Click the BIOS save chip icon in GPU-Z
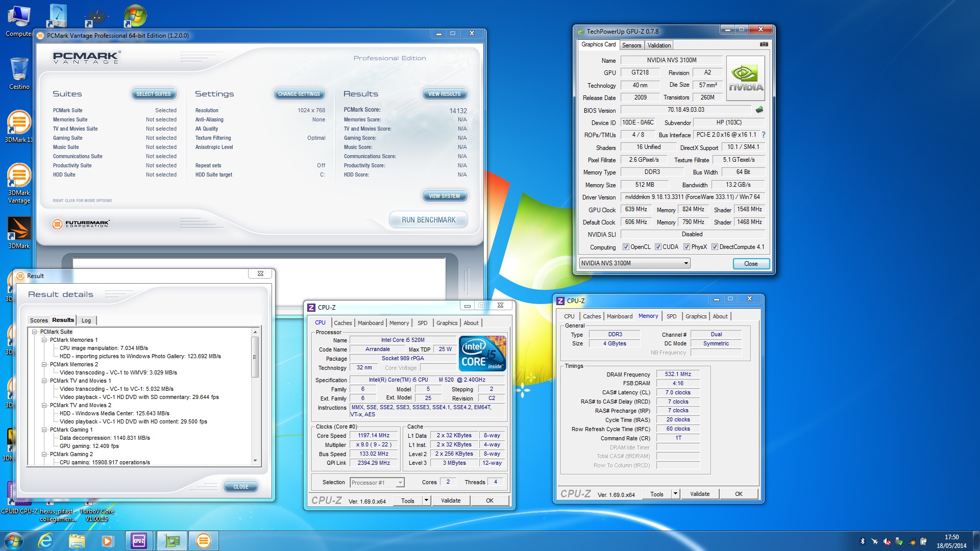The height and width of the screenshot is (551, 980). click(x=759, y=110)
